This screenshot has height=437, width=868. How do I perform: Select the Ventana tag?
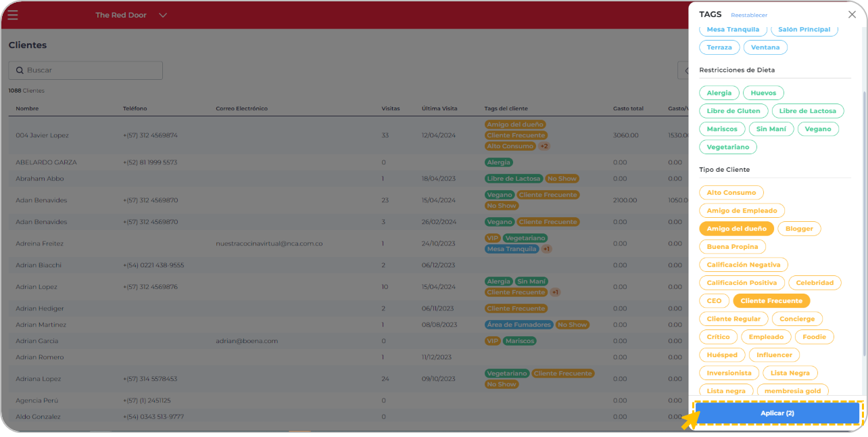tap(765, 47)
